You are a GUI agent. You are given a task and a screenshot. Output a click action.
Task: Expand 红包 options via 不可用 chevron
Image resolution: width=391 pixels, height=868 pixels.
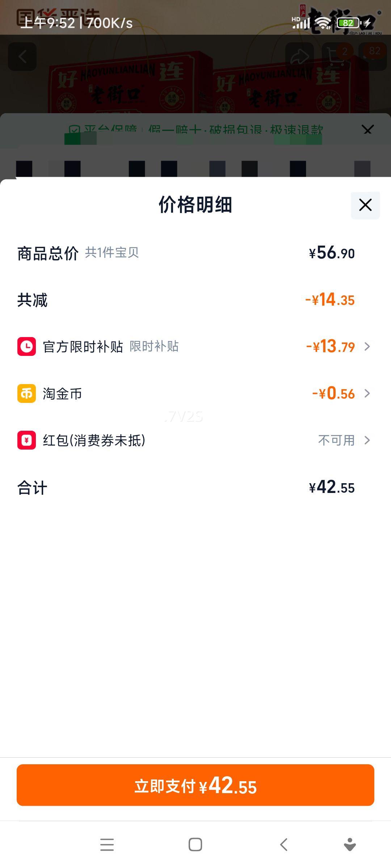pos(367,440)
